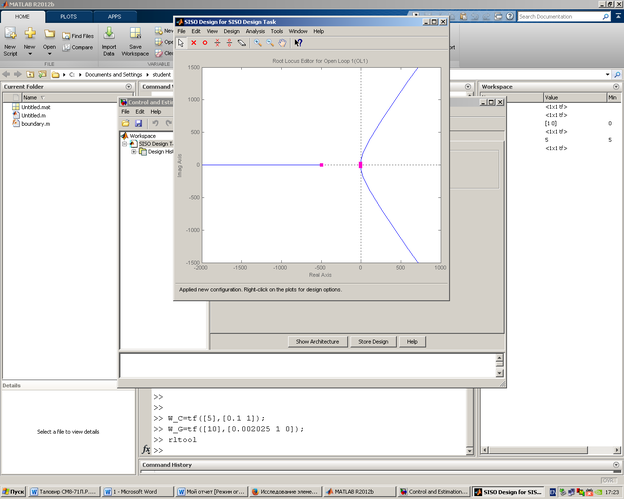Viewport: 624px width, 499px height.
Task: Open the Workspace panel actions dropdown
Action: pos(617,87)
